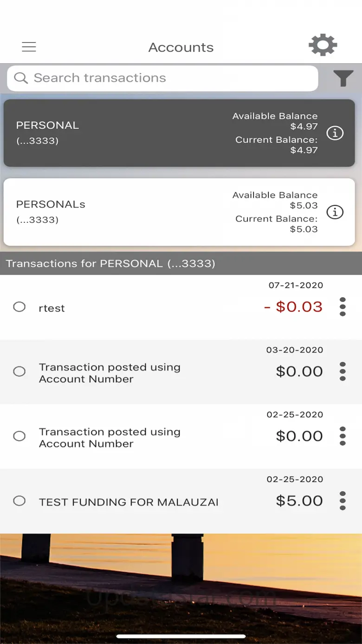Image resolution: width=362 pixels, height=644 pixels.
Task: Select radio button for the $0.00 02-25-2020 transaction
Action: coord(19,436)
